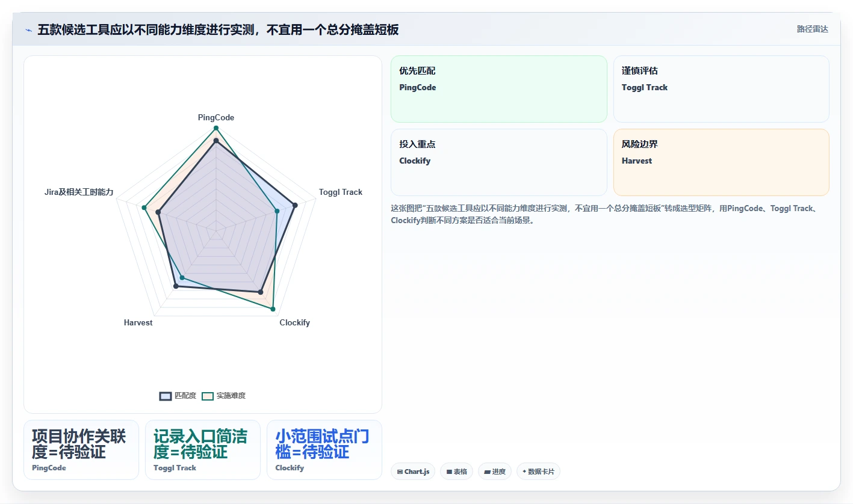Select the 数据卡片 chip

point(538,472)
